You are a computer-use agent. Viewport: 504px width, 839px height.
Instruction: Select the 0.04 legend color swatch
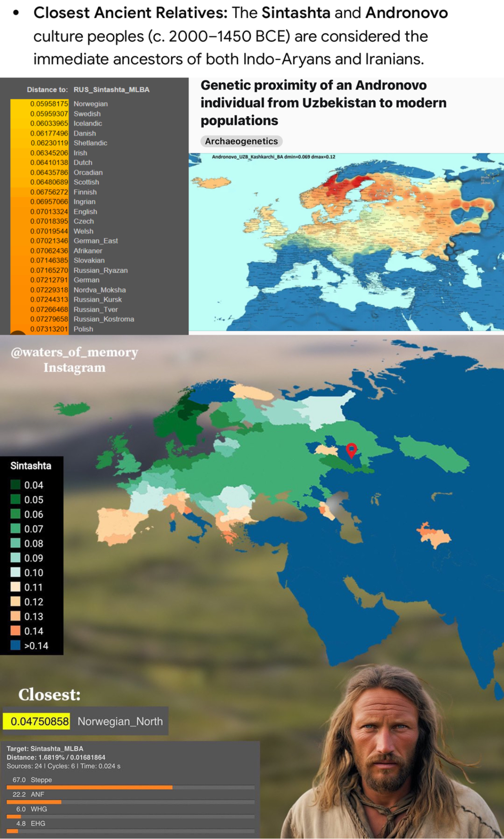point(15,485)
